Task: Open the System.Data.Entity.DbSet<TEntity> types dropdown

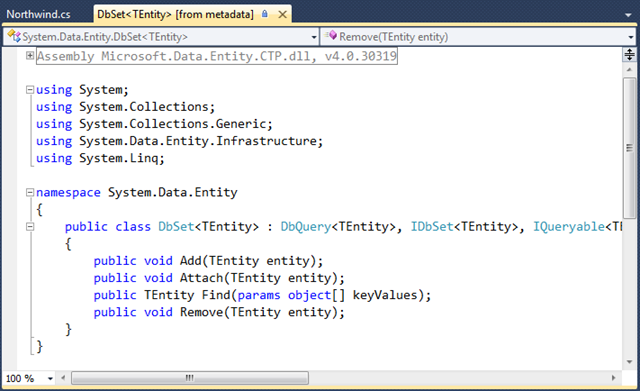Action: pos(161,37)
